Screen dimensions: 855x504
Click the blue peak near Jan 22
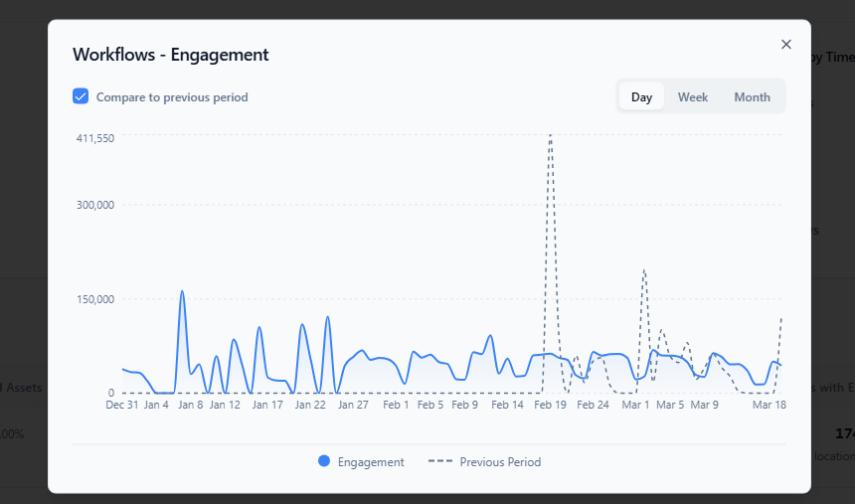coord(302,324)
